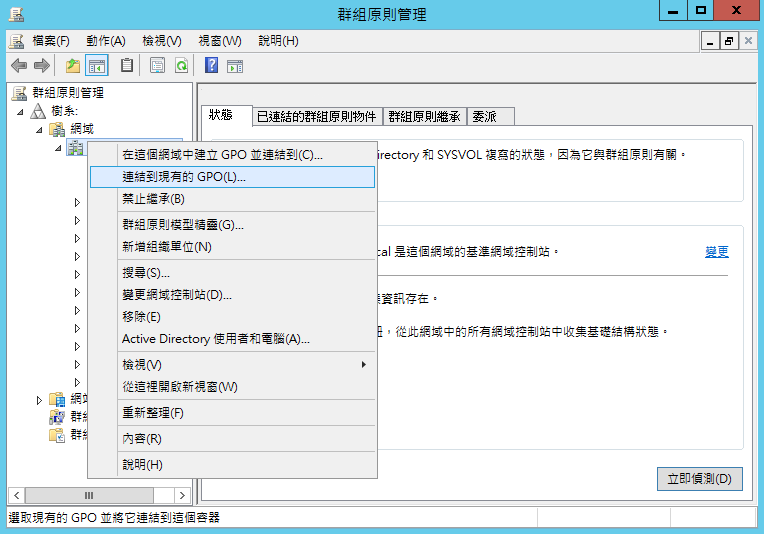Collapse the 網域 domains tree node
The width and height of the screenshot is (764, 534).
point(39,130)
